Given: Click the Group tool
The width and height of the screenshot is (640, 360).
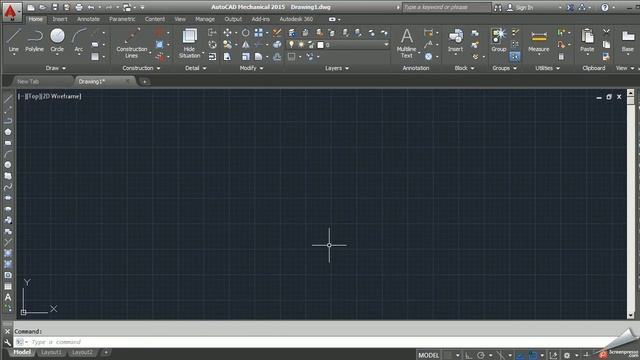Looking at the screenshot, I should [x=498, y=41].
